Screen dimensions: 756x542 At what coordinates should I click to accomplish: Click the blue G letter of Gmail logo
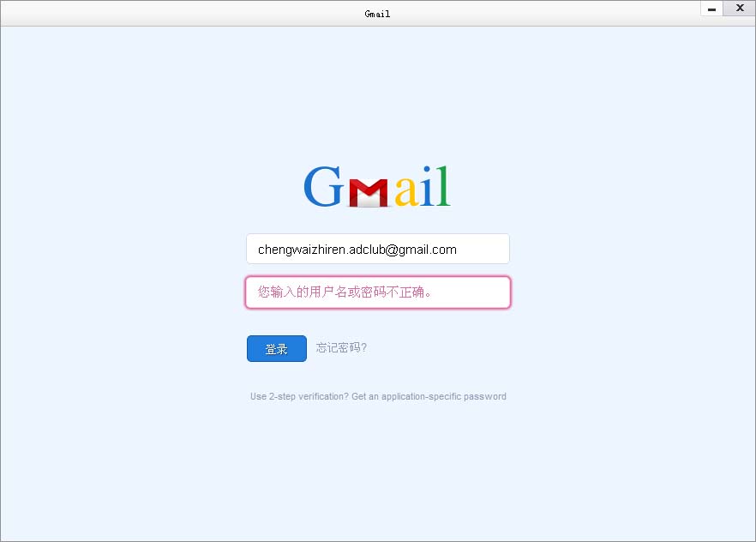(323, 186)
